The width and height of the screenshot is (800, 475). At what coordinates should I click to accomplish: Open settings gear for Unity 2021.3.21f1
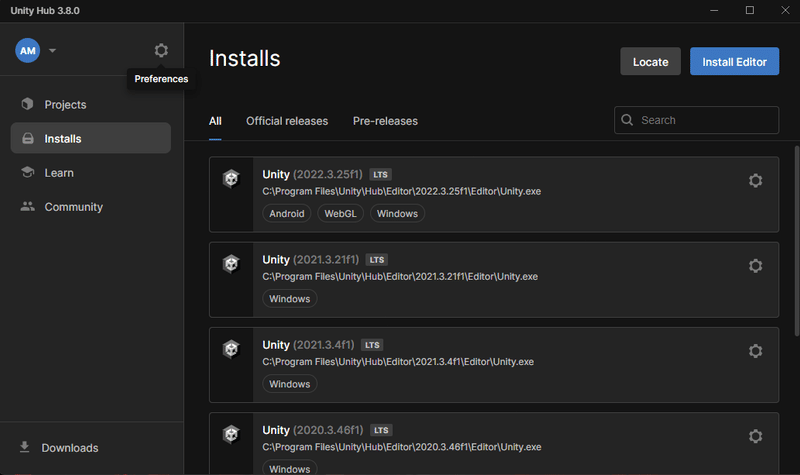(x=756, y=265)
